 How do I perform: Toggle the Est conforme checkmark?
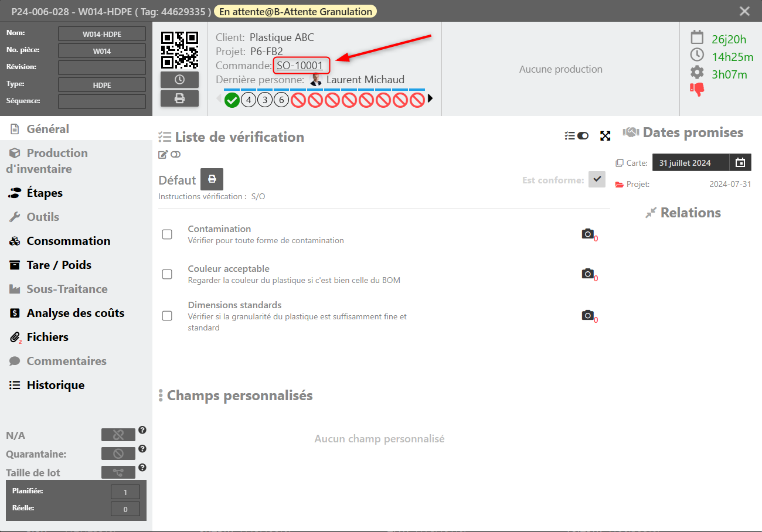point(597,179)
